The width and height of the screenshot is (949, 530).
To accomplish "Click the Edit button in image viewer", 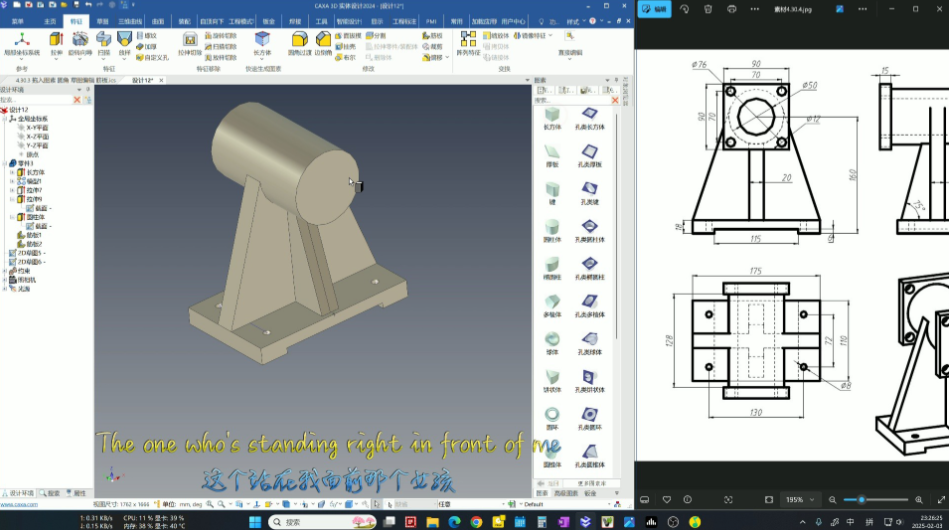I will pyautogui.click(x=655, y=9).
